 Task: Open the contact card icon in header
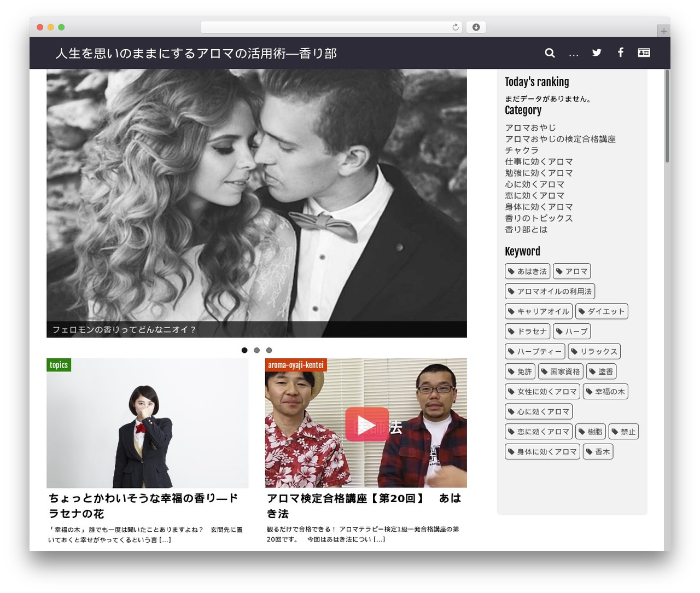644,53
